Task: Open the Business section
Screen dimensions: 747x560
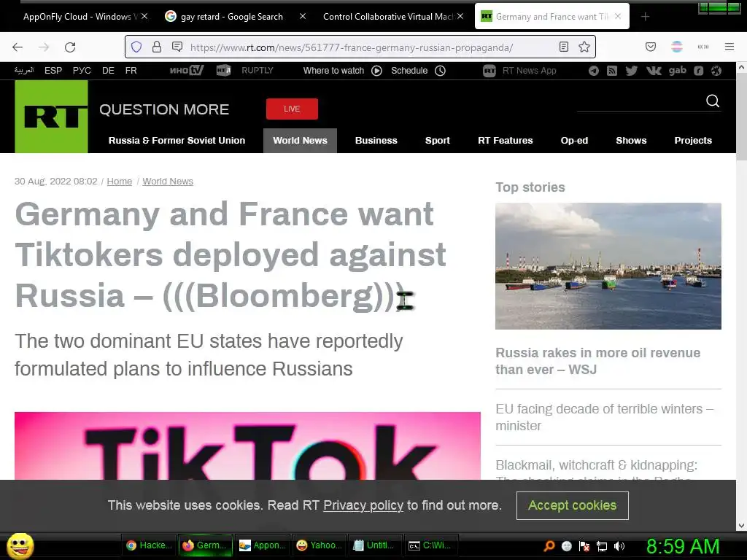Action: pos(376,141)
